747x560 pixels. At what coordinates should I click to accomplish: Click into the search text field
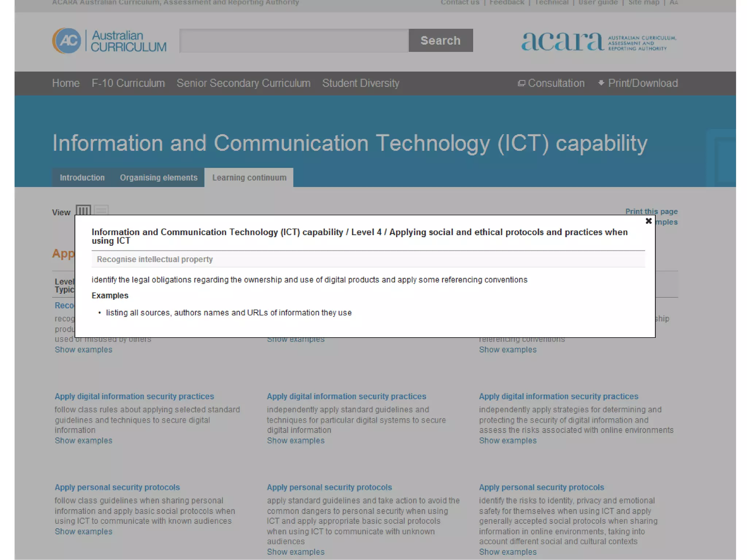pos(294,41)
